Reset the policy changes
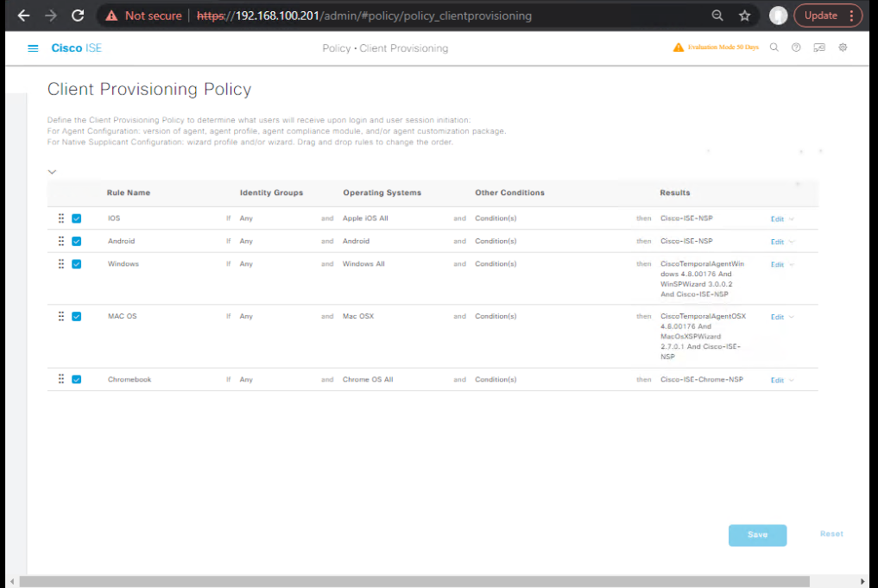This screenshot has height=588, width=878. tap(831, 534)
